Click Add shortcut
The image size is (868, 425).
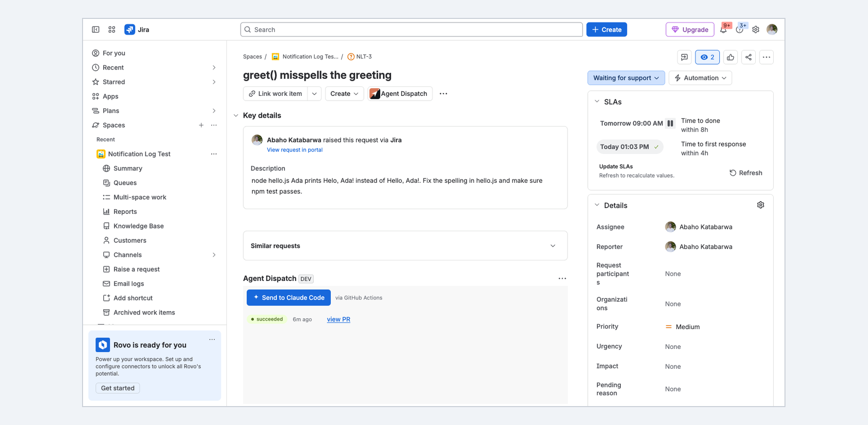click(133, 298)
